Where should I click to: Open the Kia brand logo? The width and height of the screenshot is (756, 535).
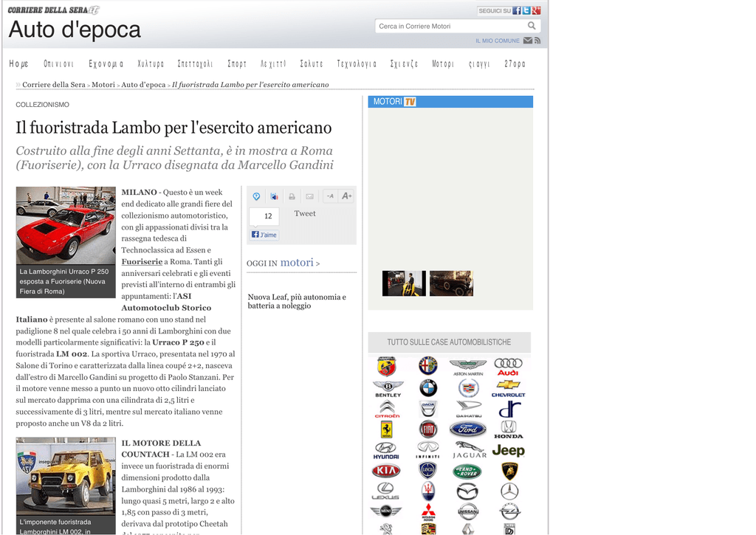(386, 470)
